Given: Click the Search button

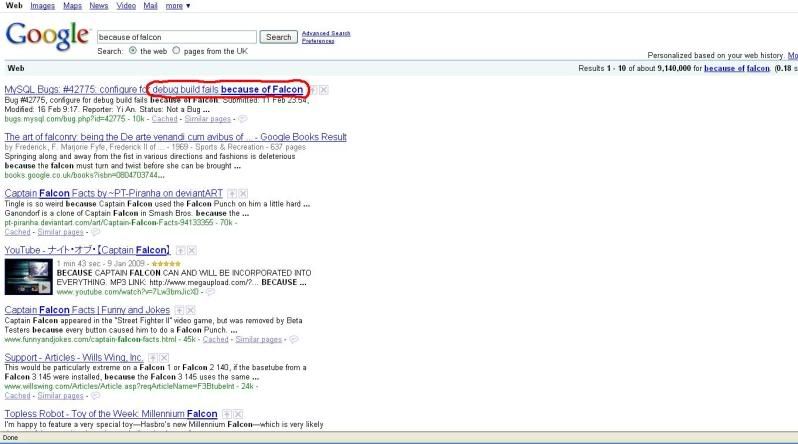Looking at the screenshot, I should [278, 37].
